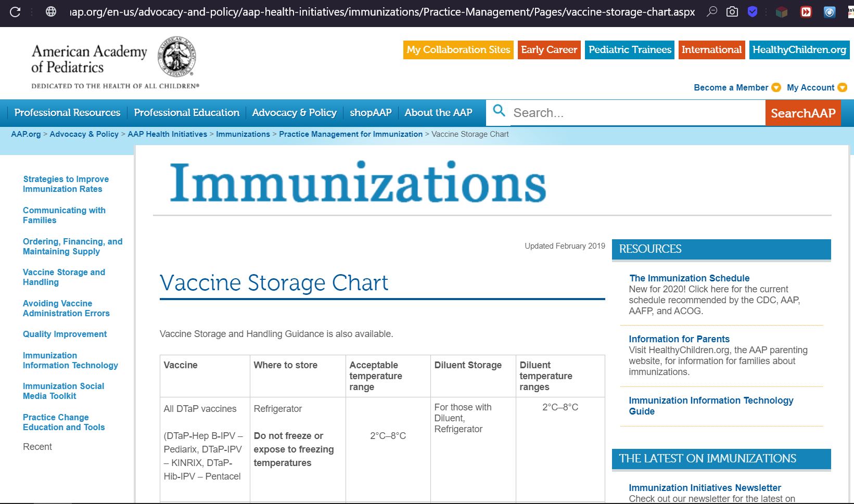Open Information for Parents resource link
This screenshot has width=854, height=504.
click(679, 339)
